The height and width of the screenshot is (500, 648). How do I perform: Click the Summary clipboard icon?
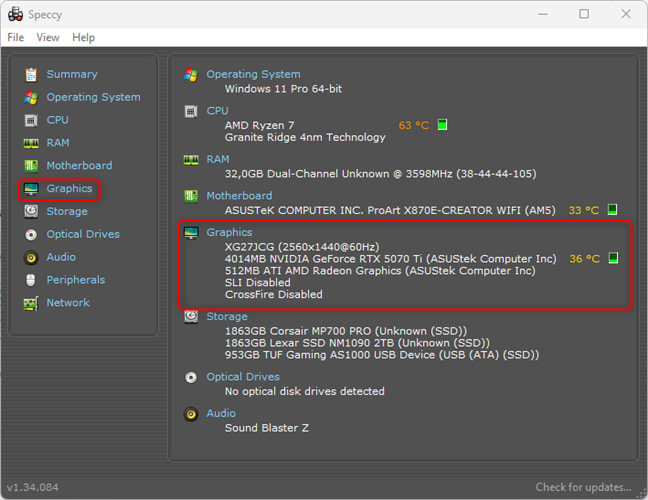tap(31, 74)
